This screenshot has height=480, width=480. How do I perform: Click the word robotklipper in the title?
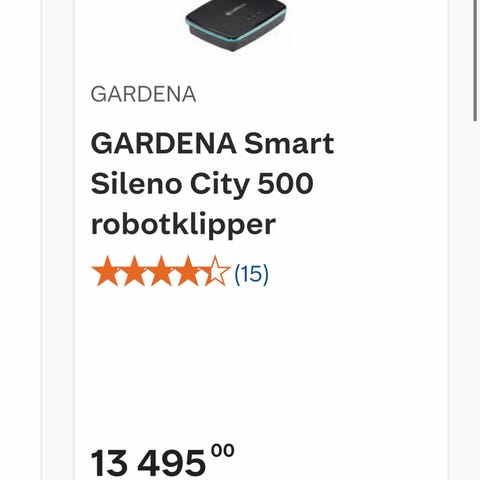point(183,224)
